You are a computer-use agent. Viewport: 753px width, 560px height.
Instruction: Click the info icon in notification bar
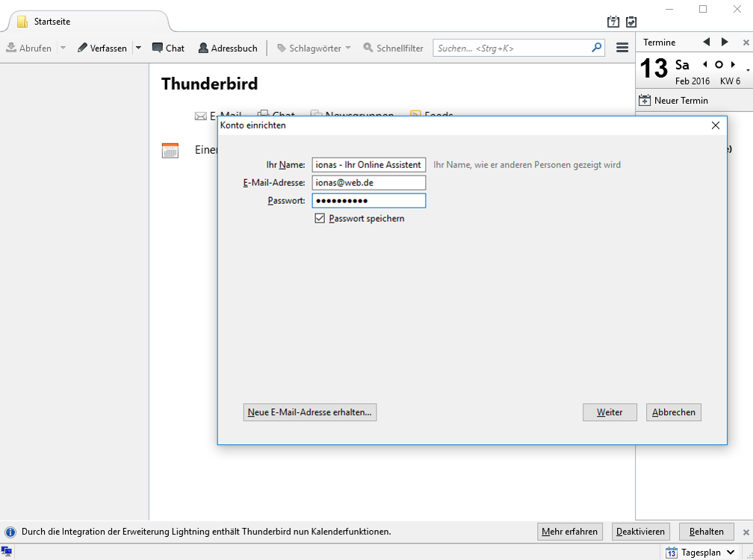10,532
